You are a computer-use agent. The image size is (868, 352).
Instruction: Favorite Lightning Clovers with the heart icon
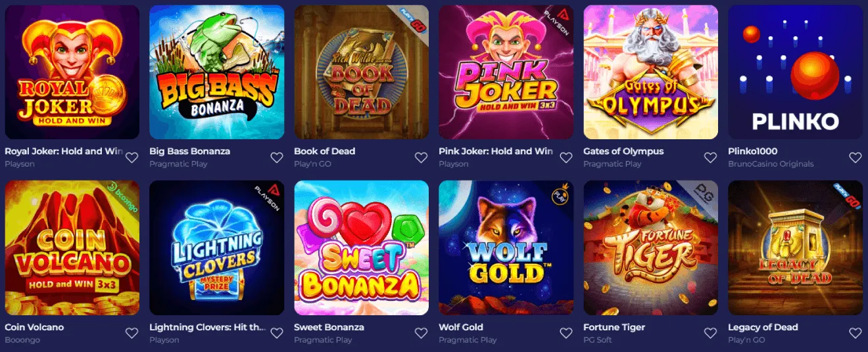(x=276, y=334)
